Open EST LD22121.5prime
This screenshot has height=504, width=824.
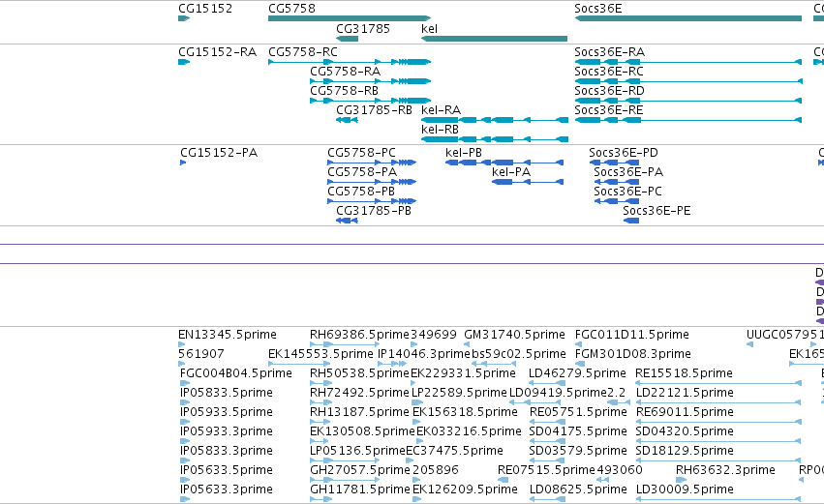pyautogui.click(x=685, y=393)
